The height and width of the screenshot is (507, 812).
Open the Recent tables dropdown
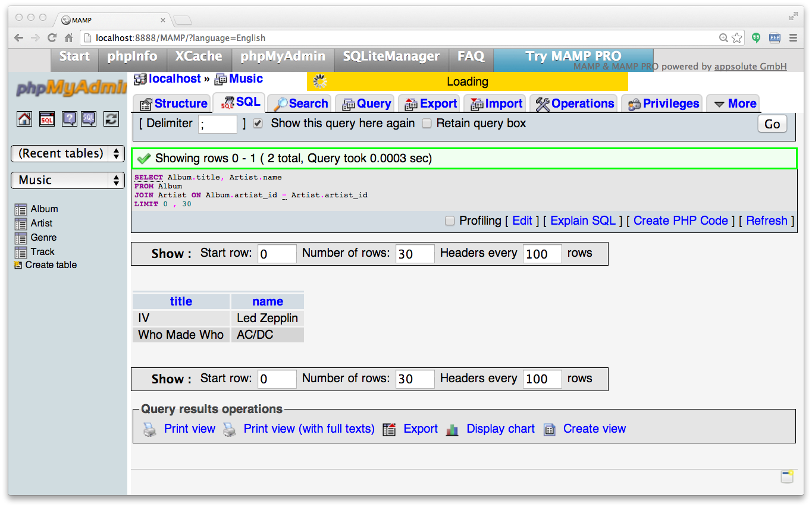(67, 153)
